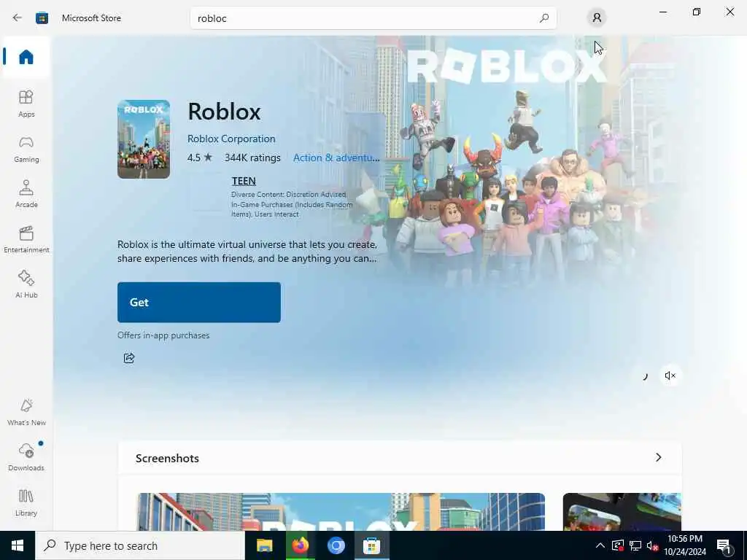
Task: Select the Home sidebar icon
Action: tap(26, 57)
